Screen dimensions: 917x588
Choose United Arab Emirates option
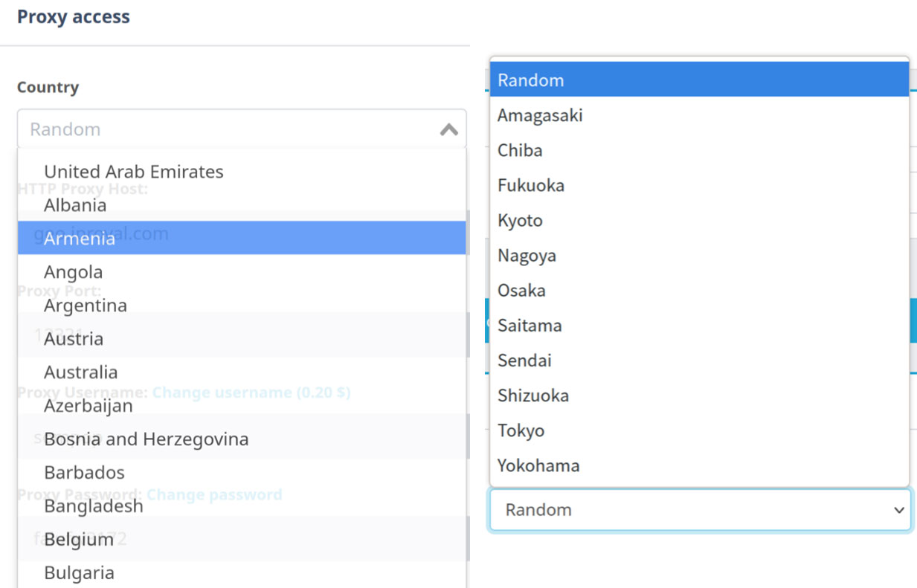coord(134,172)
